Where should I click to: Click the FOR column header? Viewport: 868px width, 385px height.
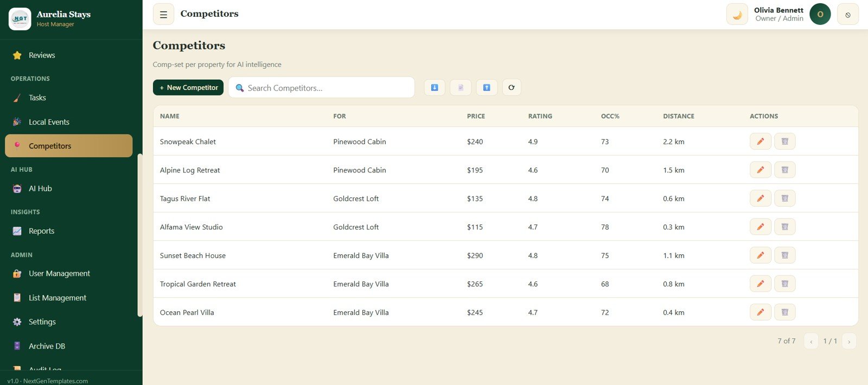(x=340, y=116)
